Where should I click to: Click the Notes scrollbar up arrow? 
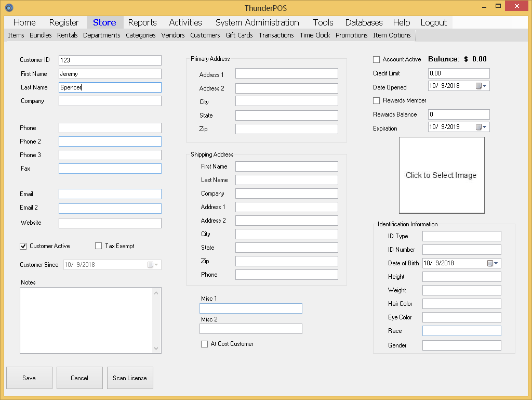coord(156,293)
